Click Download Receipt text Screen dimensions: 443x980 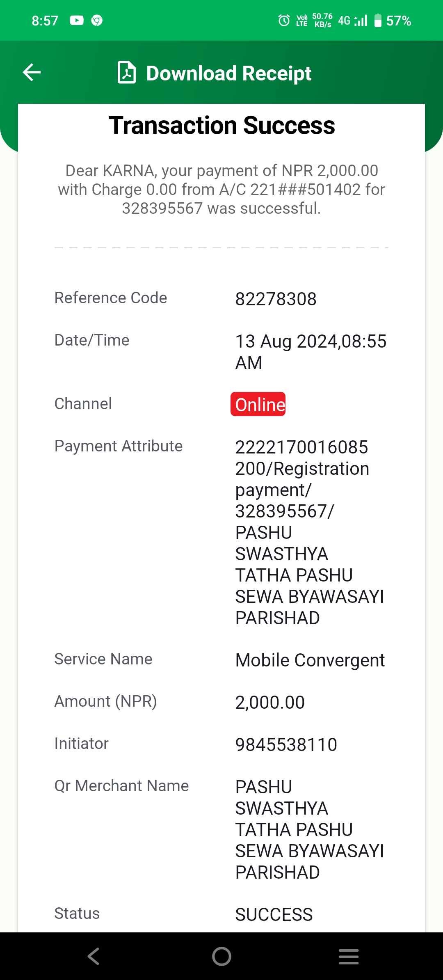[229, 73]
